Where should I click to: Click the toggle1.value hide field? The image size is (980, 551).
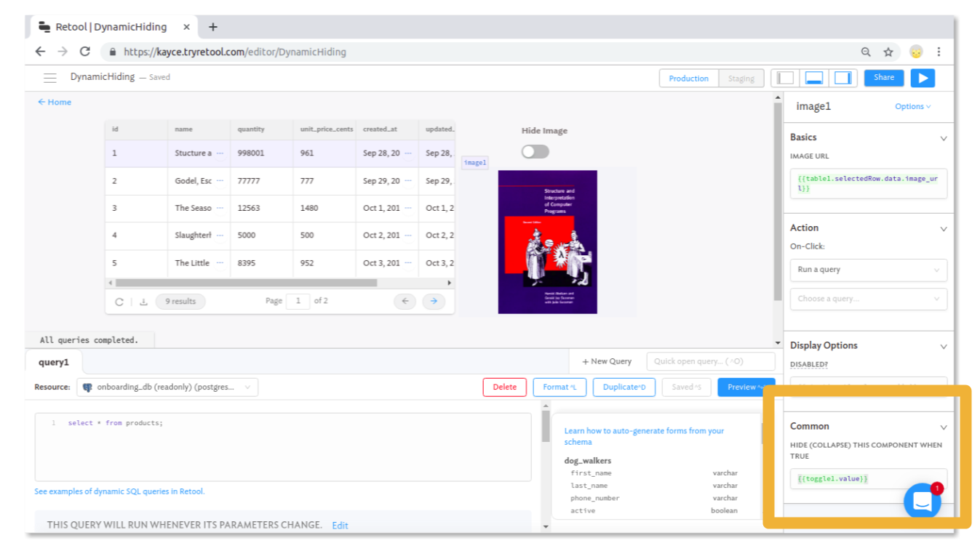869,479
